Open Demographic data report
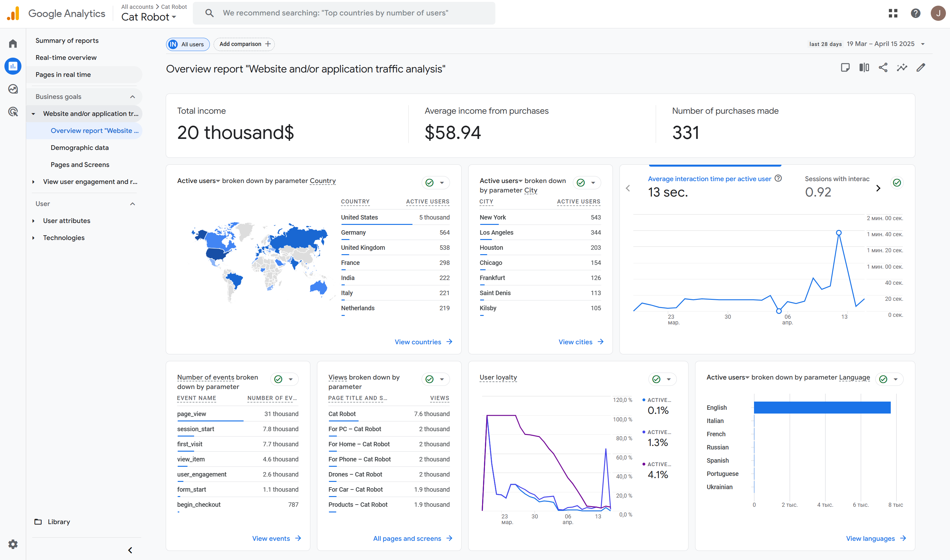This screenshot has height=560, width=950. point(80,147)
